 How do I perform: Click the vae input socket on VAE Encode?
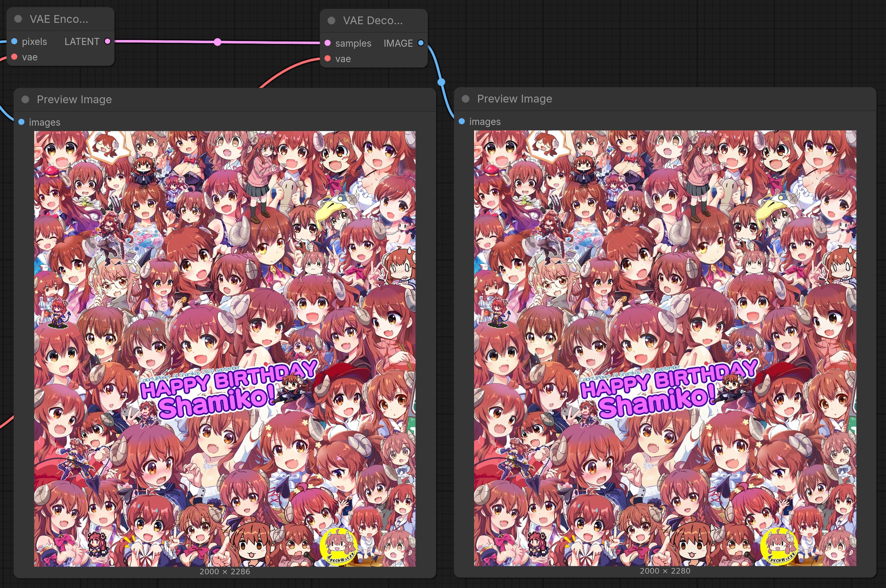14,57
